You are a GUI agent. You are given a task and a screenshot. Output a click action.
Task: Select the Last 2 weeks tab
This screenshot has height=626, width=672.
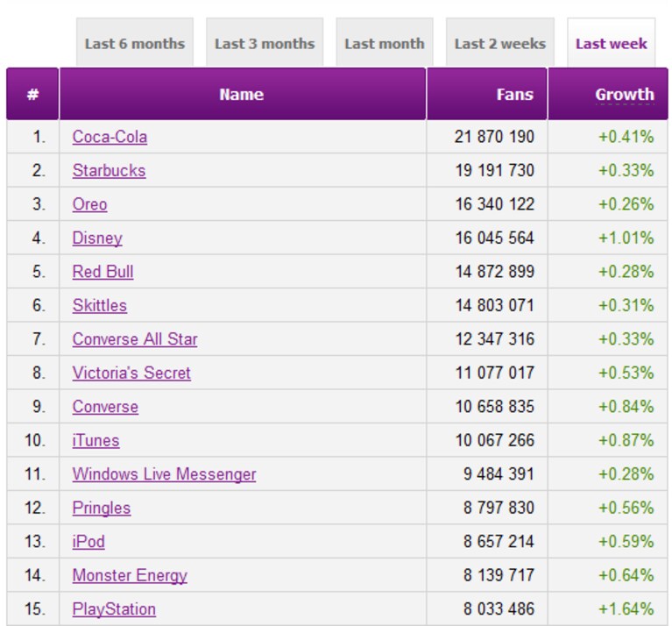click(500, 42)
